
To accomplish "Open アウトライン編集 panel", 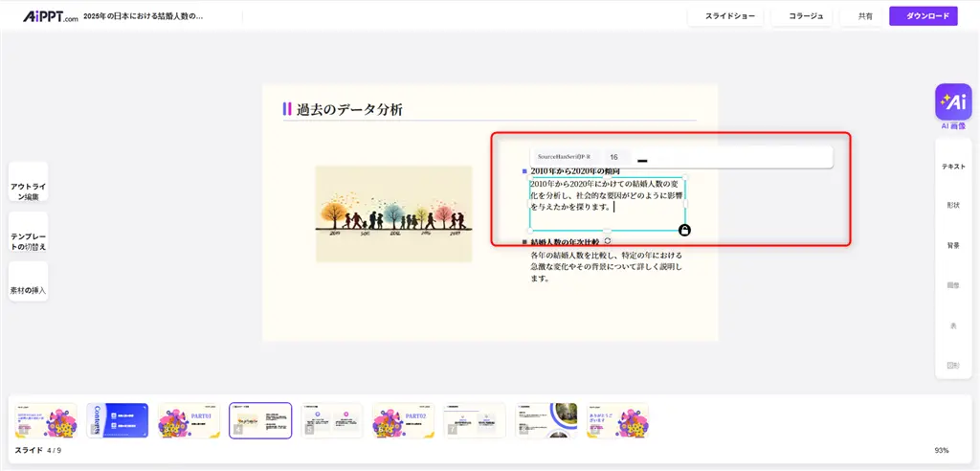I will click(x=28, y=182).
